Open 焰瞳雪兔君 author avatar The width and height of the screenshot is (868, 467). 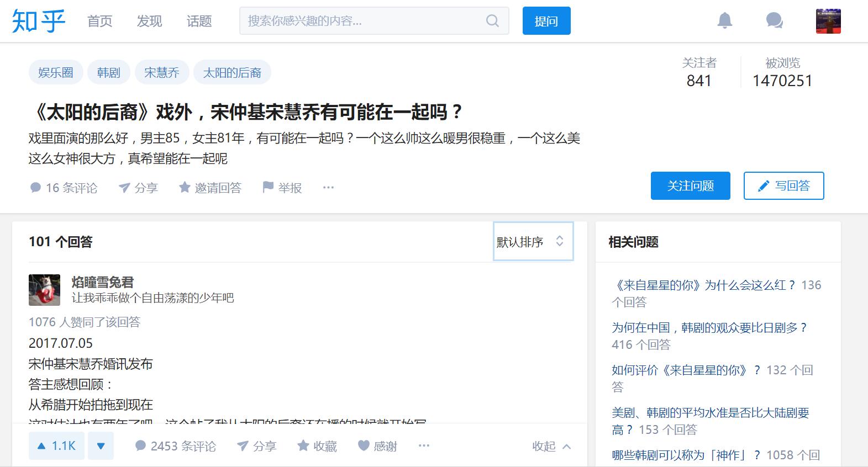coord(44,290)
